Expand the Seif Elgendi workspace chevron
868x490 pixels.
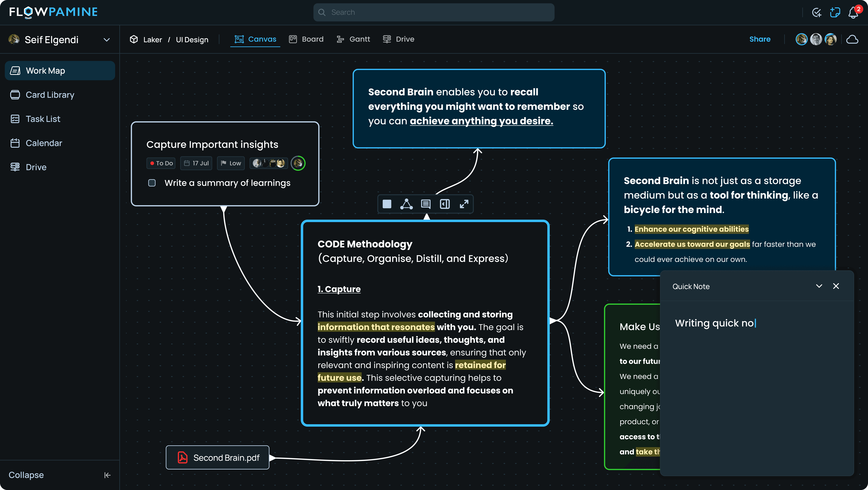point(107,40)
